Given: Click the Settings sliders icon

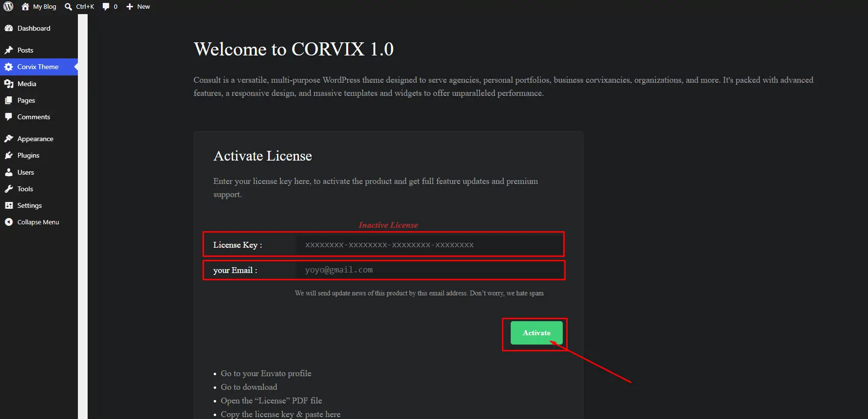Looking at the screenshot, I should coord(9,205).
